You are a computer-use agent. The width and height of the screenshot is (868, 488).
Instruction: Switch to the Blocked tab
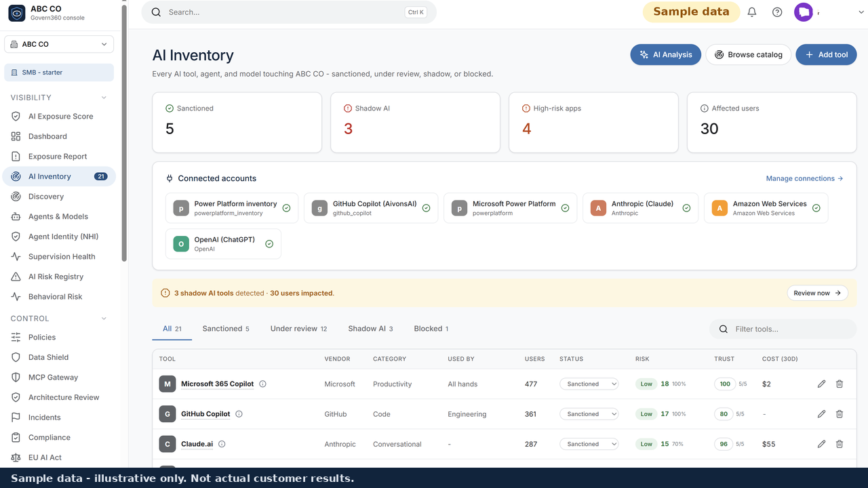431,329
